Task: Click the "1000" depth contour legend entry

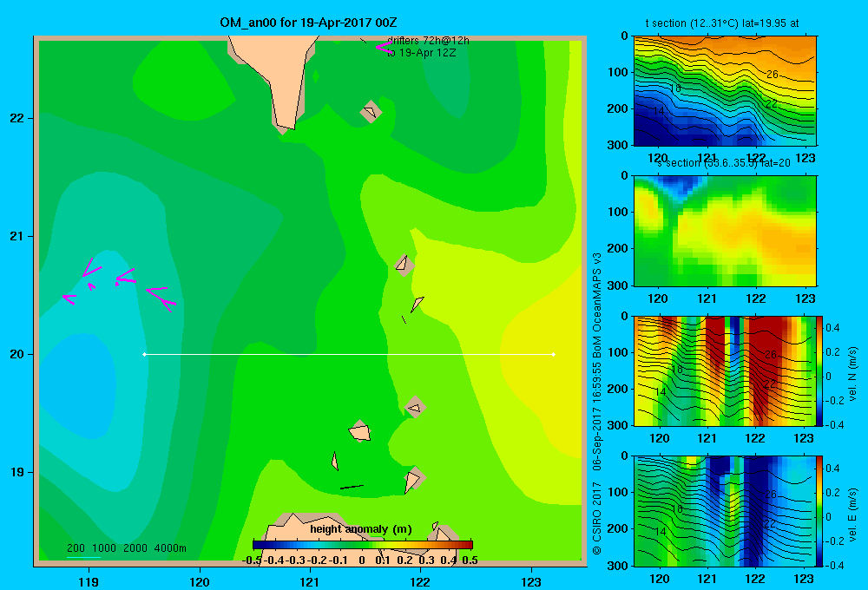Action: [104, 548]
